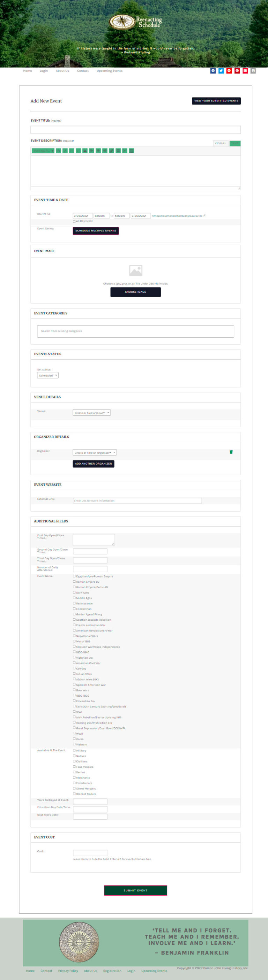Click the Event Title input field
Viewport: 268px width, 980px height.
135,130
